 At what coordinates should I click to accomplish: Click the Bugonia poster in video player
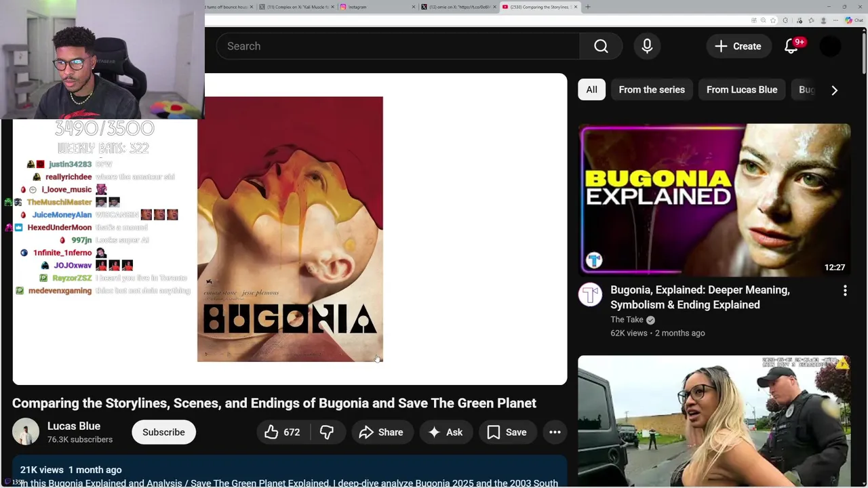[x=290, y=229]
